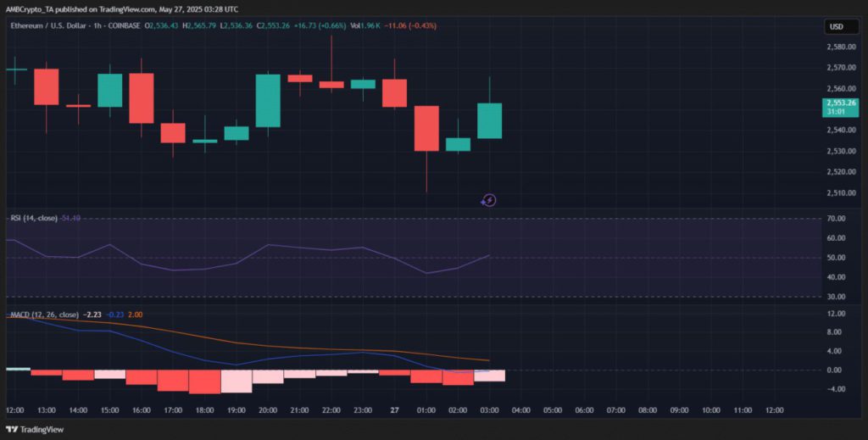Click the 12:00 label at right end of time axis
868x440 pixels.
774,409
